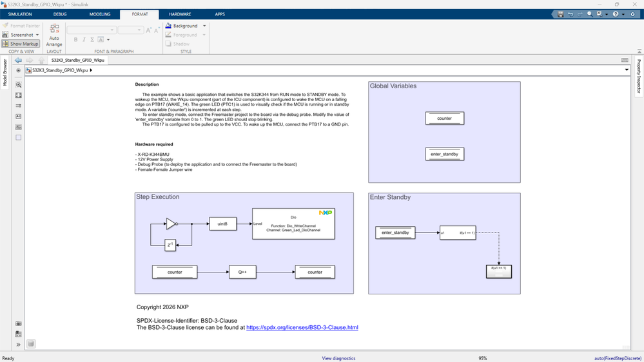Expand the breadcrumb arrow after S32K3_Standby_GPIO_Wkpu
This screenshot has height=362, width=644.
pos(91,70)
